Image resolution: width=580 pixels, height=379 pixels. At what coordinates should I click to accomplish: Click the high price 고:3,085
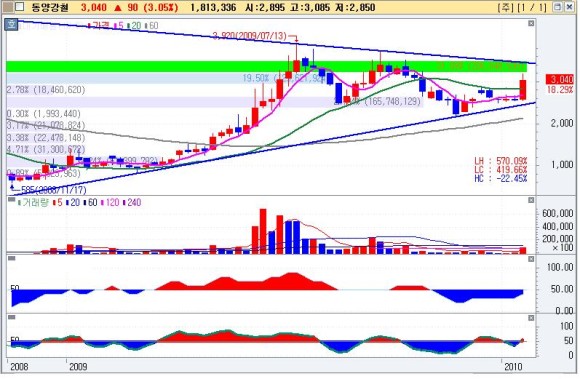pos(310,7)
